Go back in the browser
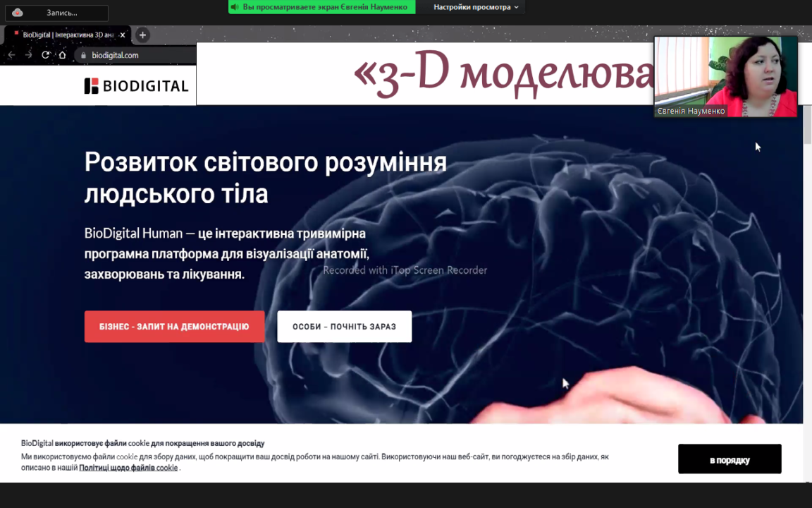Image resolution: width=812 pixels, height=508 pixels. click(x=11, y=55)
